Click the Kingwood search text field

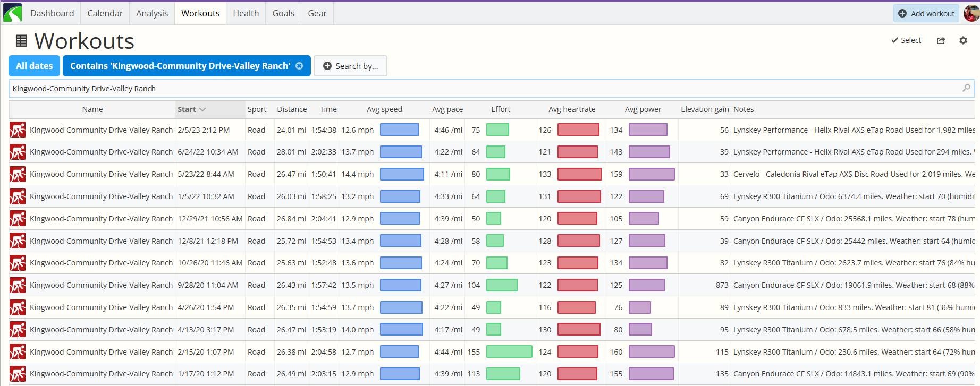click(x=478, y=89)
